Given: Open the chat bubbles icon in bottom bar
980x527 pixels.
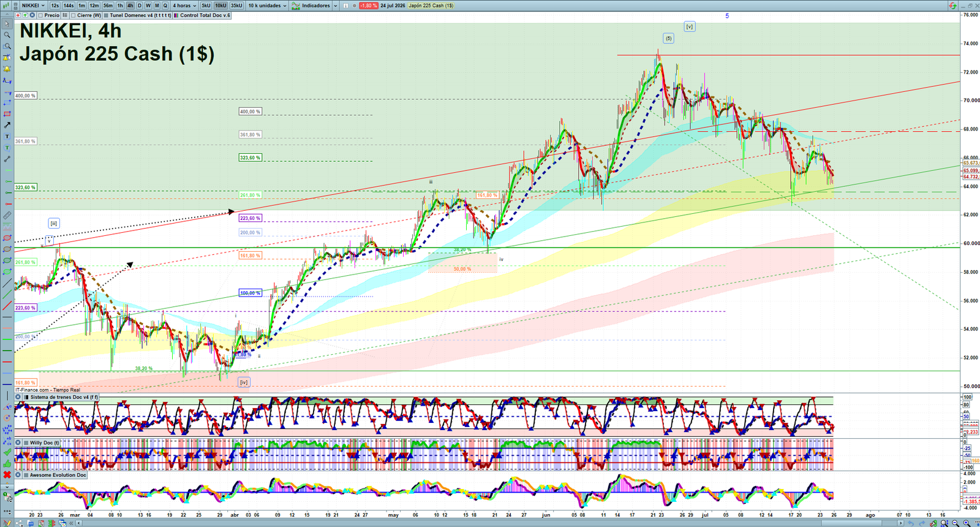Looking at the screenshot, I should [30, 523].
